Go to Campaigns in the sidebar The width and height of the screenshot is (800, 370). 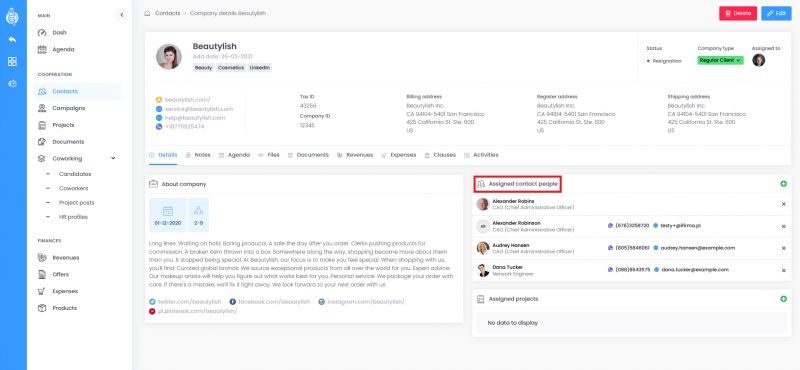tap(69, 108)
